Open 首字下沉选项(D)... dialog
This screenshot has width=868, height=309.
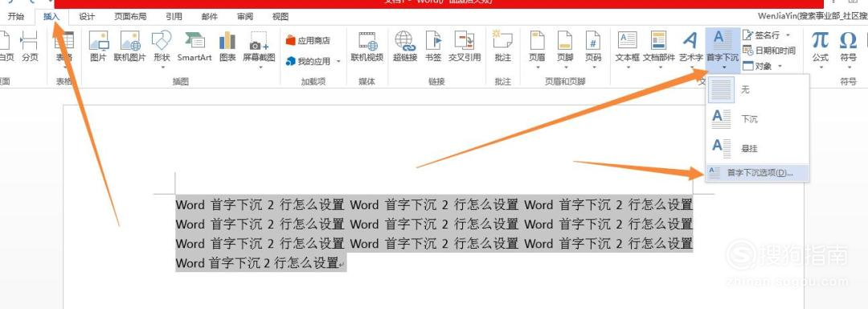[757, 173]
